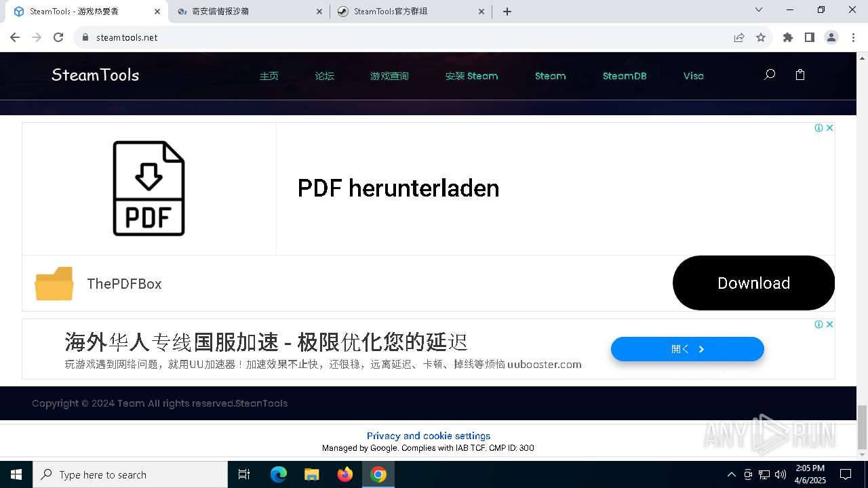
Task: Click the page vertical scrollbar thumb
Action: coord(862,427)
